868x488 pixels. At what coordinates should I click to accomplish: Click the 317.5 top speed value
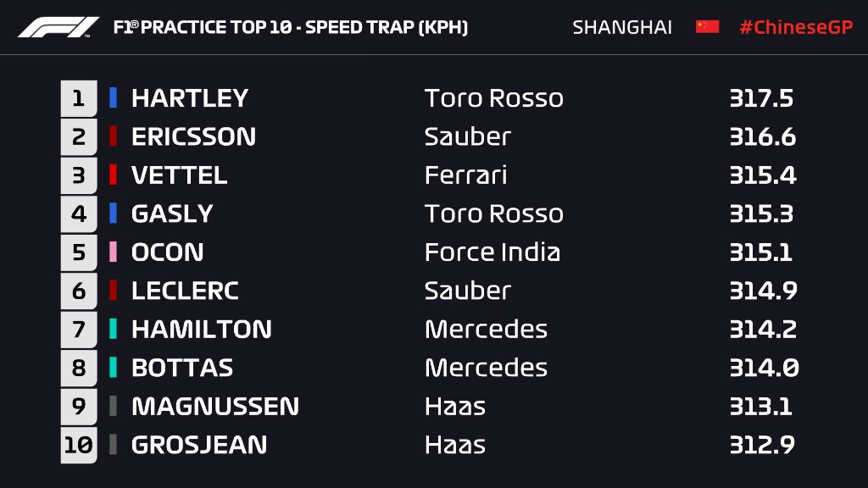click(762, 98)
